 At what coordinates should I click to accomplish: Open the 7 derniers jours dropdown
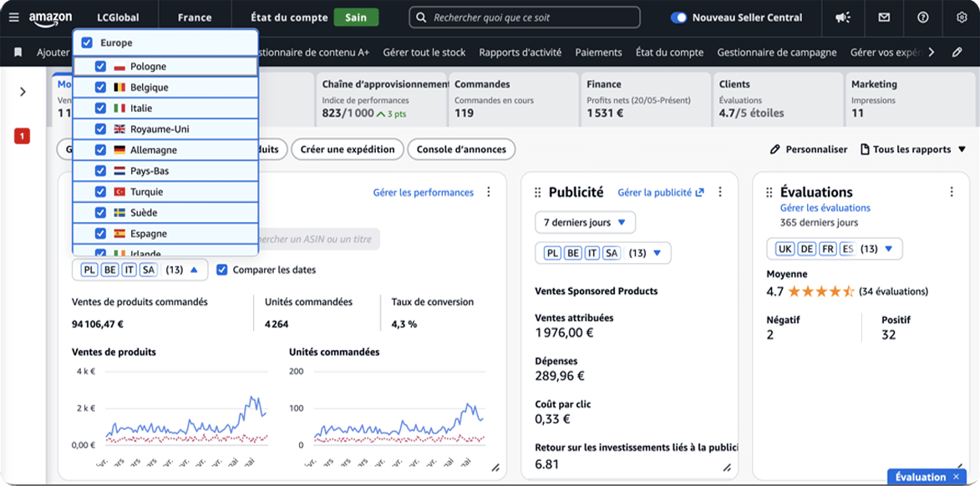[585, 222]
